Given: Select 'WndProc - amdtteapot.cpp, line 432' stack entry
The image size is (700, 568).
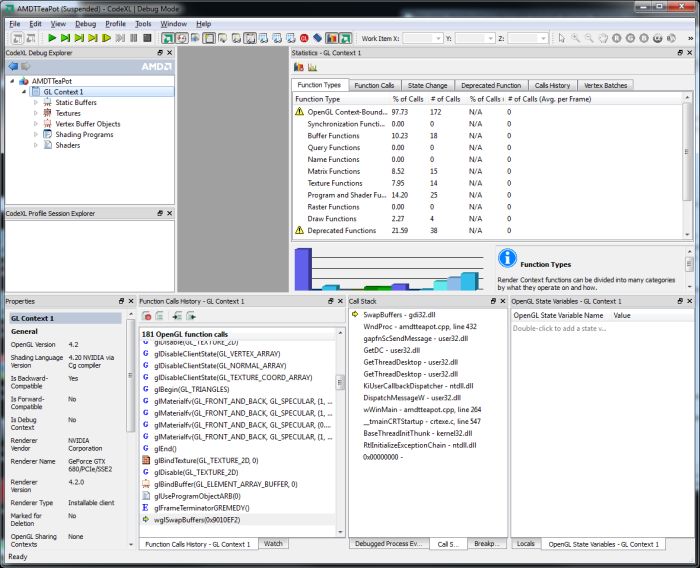Looking at the screenshot, I should [420, 326].
